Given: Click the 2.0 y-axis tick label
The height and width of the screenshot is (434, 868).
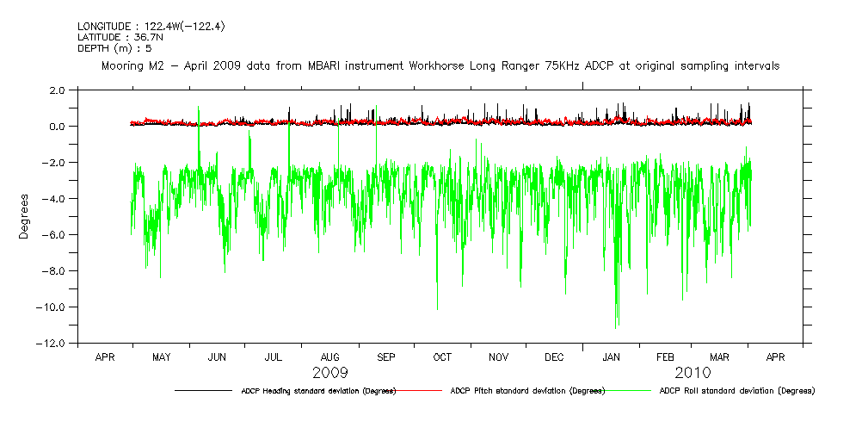Looking at the screenshot, I should [58, 90].
